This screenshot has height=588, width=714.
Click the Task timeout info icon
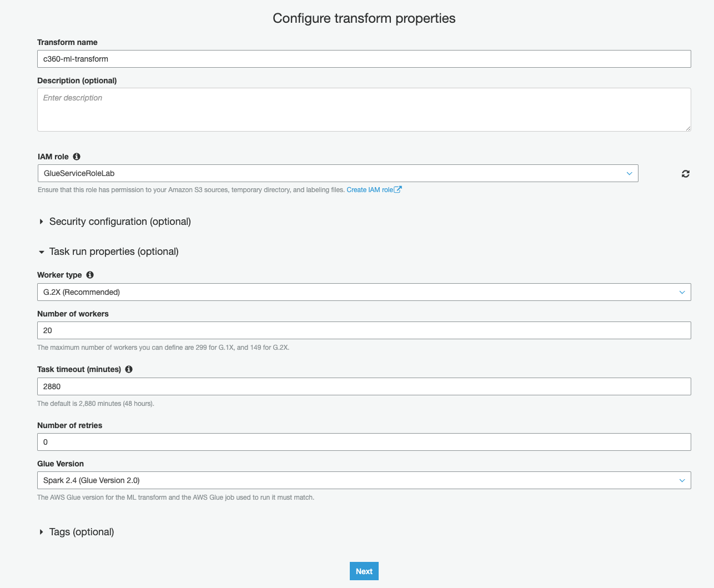click(129, 369)
